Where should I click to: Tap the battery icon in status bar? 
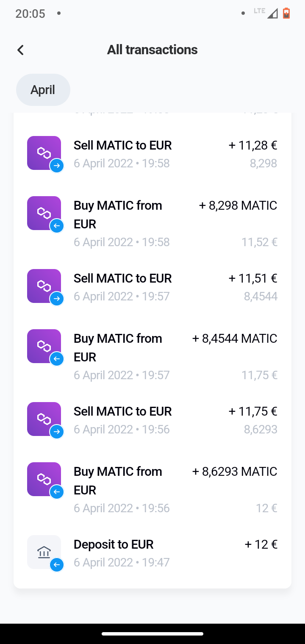(286, 14)
